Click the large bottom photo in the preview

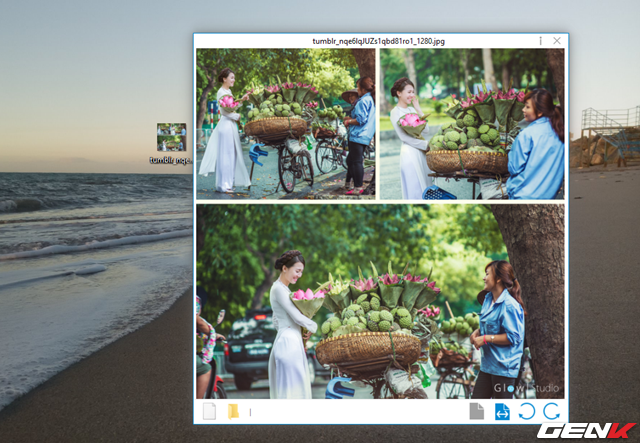tap(380, 300)
